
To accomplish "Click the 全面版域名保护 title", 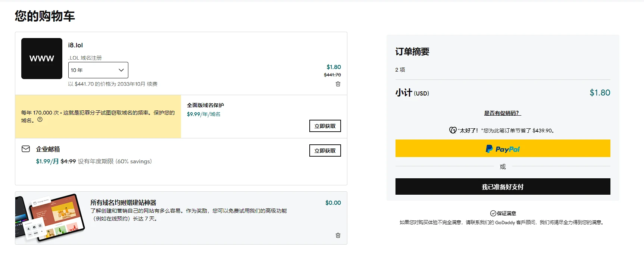I will (205, 105).
